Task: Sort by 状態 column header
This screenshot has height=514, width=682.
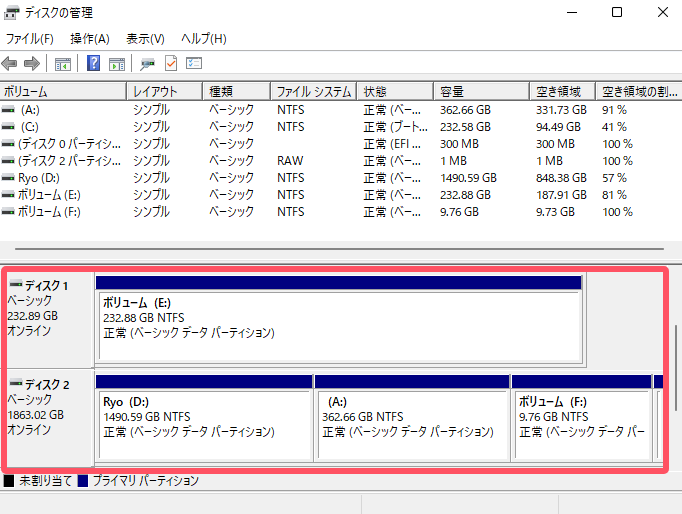Action: tap(395, 91)
